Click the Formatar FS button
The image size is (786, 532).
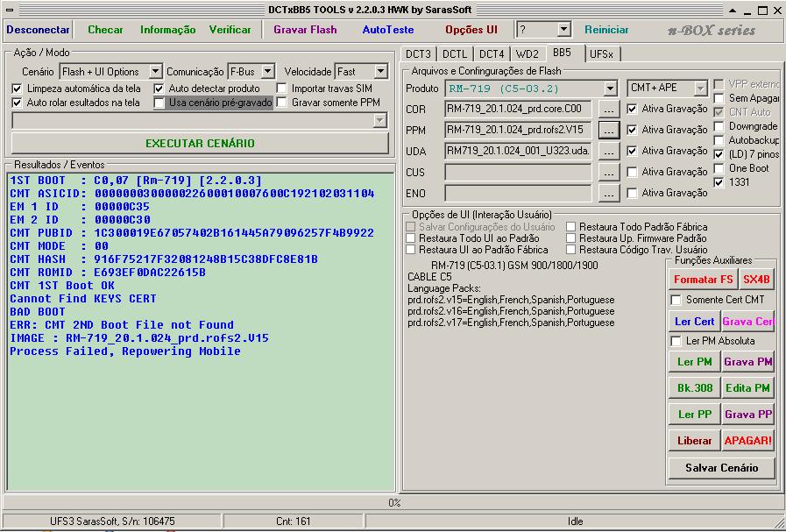click(x=704, y=280)
